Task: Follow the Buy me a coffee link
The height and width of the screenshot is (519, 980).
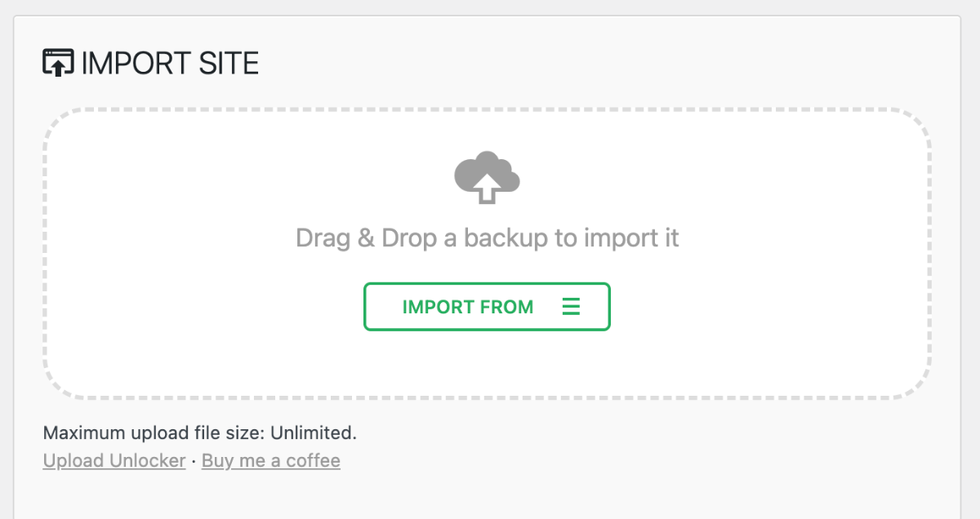Action: coord(270,460)
